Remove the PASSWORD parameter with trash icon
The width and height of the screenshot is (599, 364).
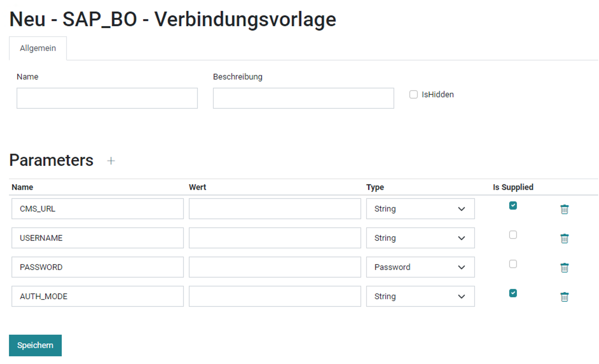tap(564, 268)
